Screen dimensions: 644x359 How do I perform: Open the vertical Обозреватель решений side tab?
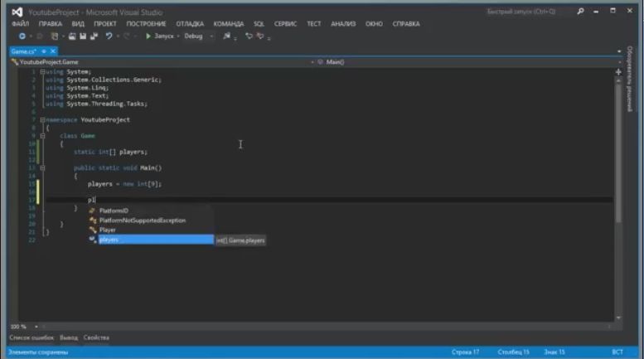point(629,79)
